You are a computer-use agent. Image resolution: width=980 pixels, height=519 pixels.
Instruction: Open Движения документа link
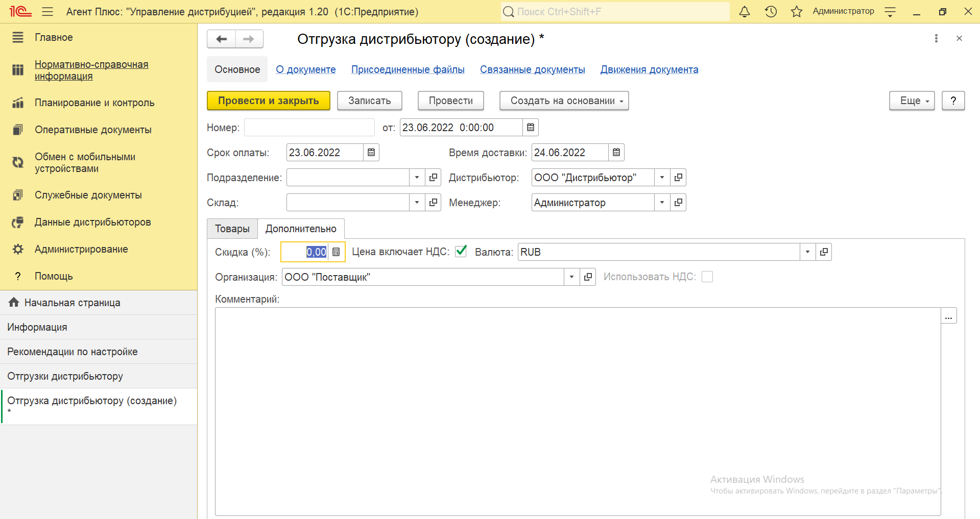click(x=649, y=69)
